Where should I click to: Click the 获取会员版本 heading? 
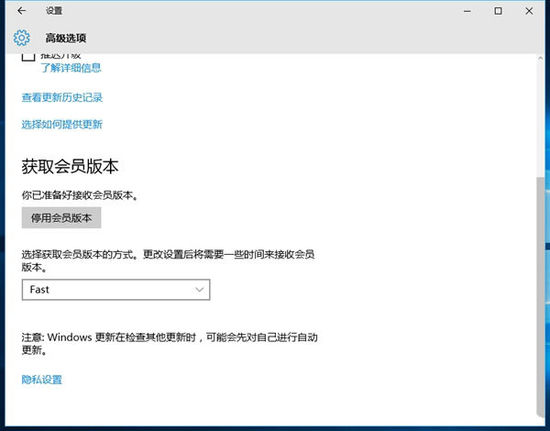(x=70, y=167)
